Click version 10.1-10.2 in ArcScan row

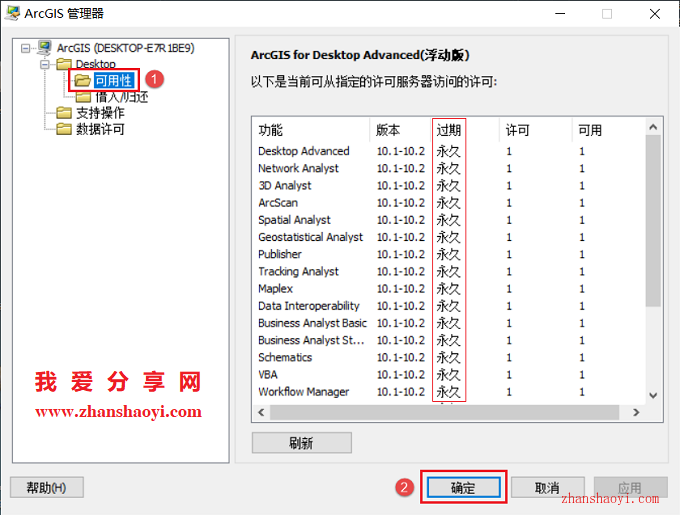401,203
